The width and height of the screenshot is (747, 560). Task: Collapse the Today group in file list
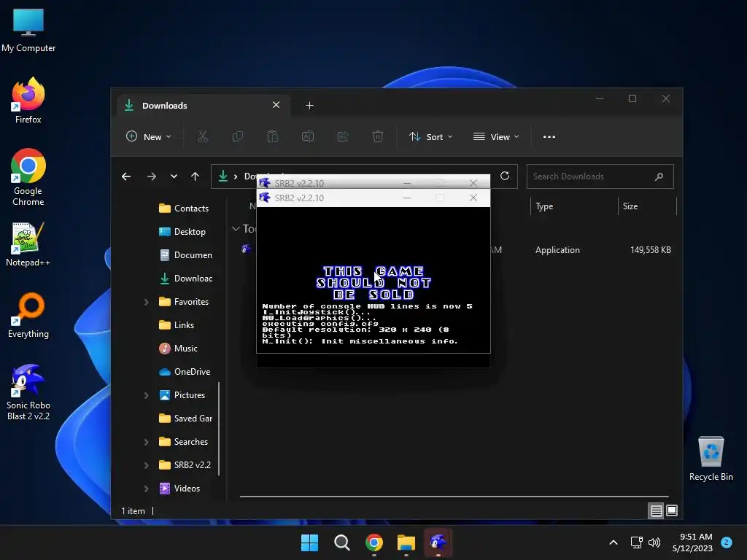[236, 229]
